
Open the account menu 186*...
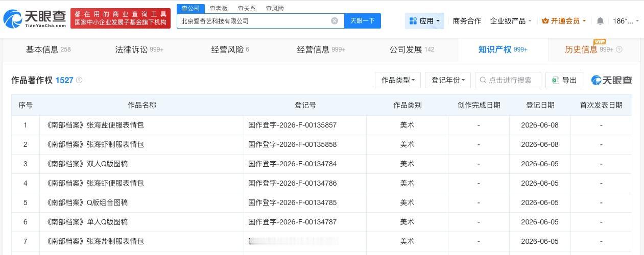click(x=626, y=21)
